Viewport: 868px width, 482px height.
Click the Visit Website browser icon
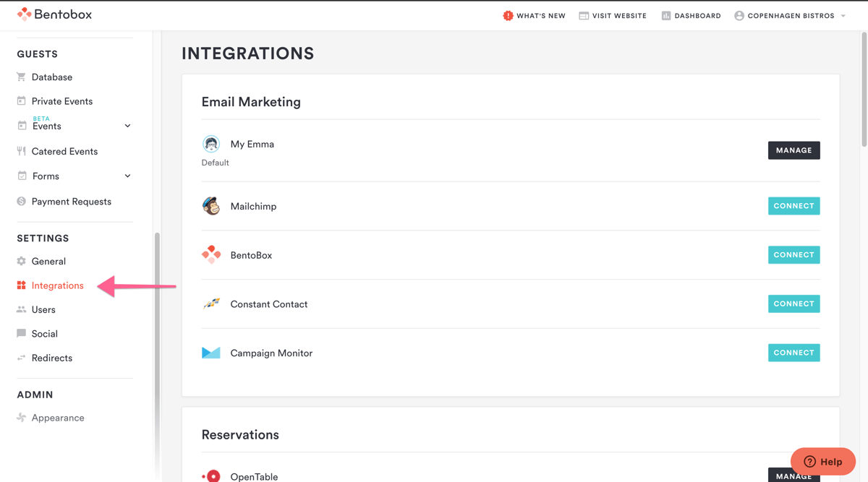click(584, 15)
